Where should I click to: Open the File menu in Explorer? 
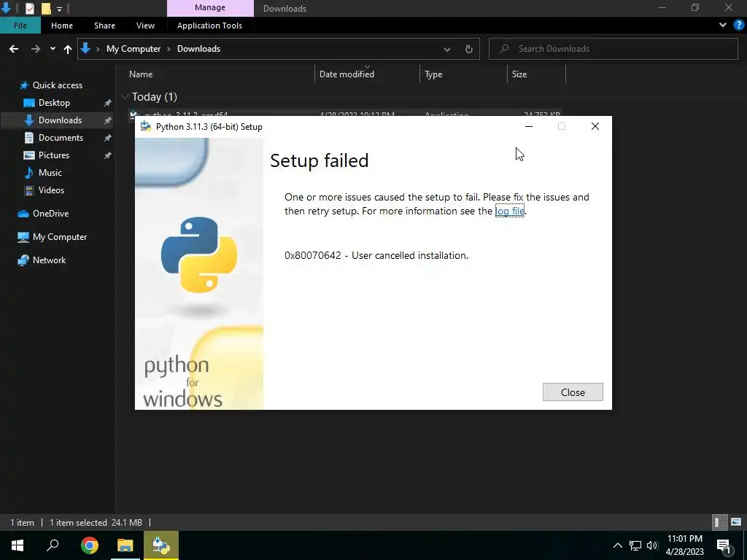click(20, 26)
